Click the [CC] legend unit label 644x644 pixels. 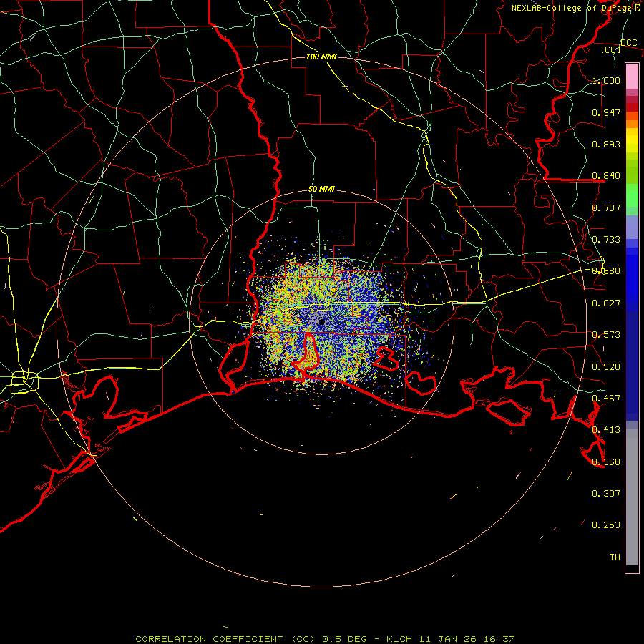[611, 50]
